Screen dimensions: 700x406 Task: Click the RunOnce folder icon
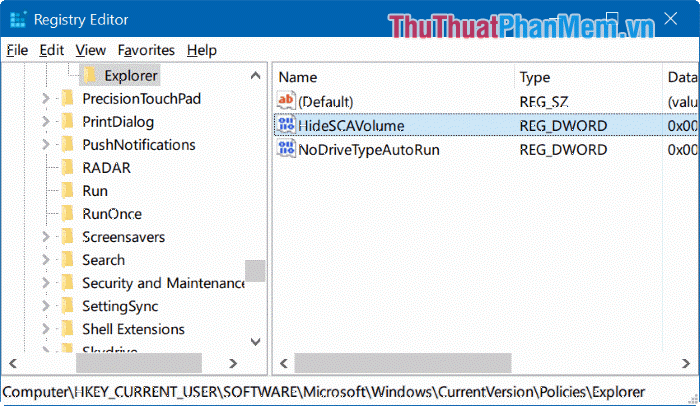(x=67, y=214)
